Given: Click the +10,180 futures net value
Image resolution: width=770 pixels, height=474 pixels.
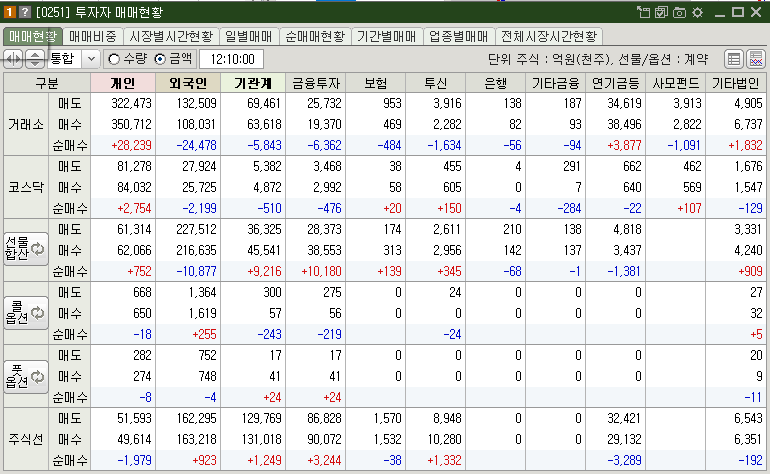Looking at the screenshot, I should 321,271.
